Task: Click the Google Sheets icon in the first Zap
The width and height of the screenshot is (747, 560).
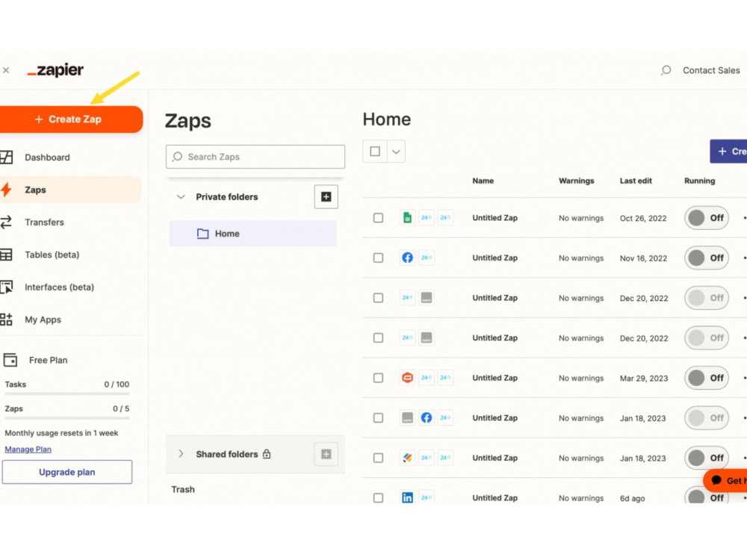Action: click(407, 217)
